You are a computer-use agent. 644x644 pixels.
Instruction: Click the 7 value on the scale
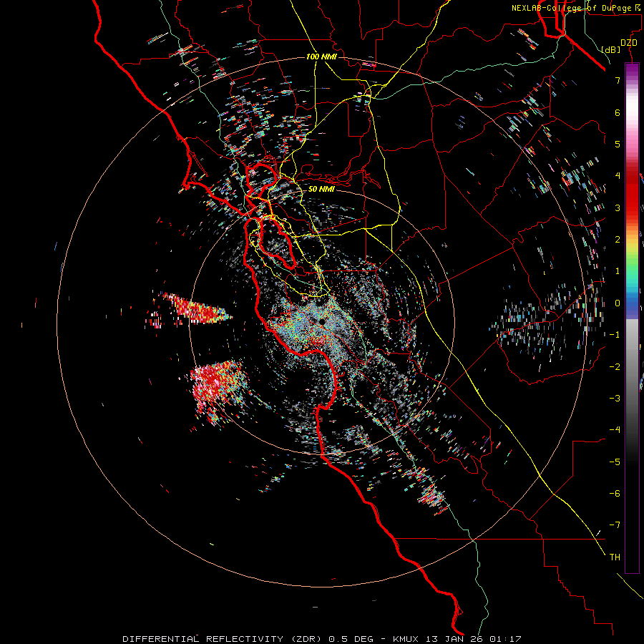[618, 80]
